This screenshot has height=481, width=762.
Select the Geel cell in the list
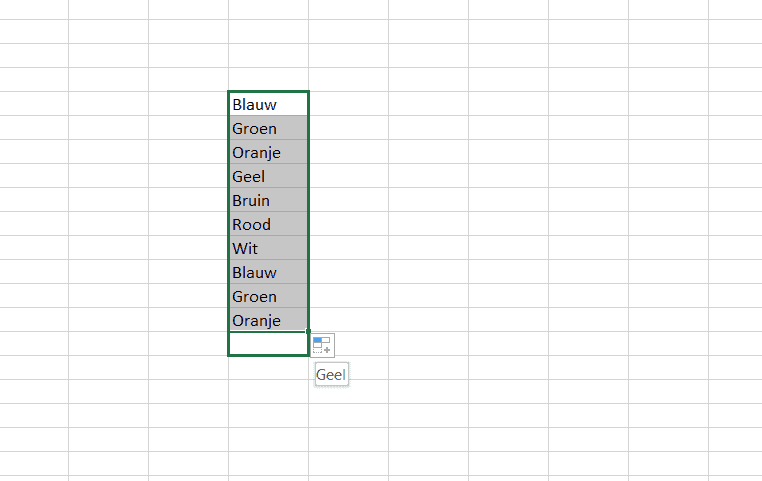point(268,176)
